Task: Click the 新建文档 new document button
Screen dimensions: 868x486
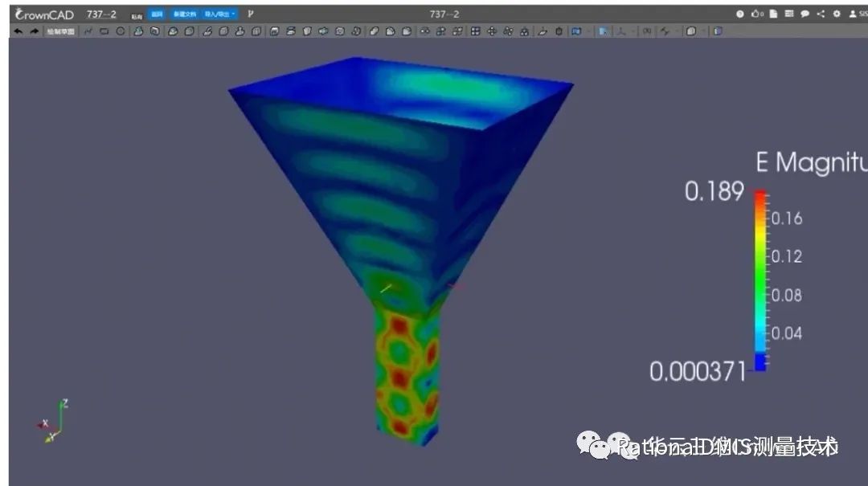Action: tap(186, 14)
